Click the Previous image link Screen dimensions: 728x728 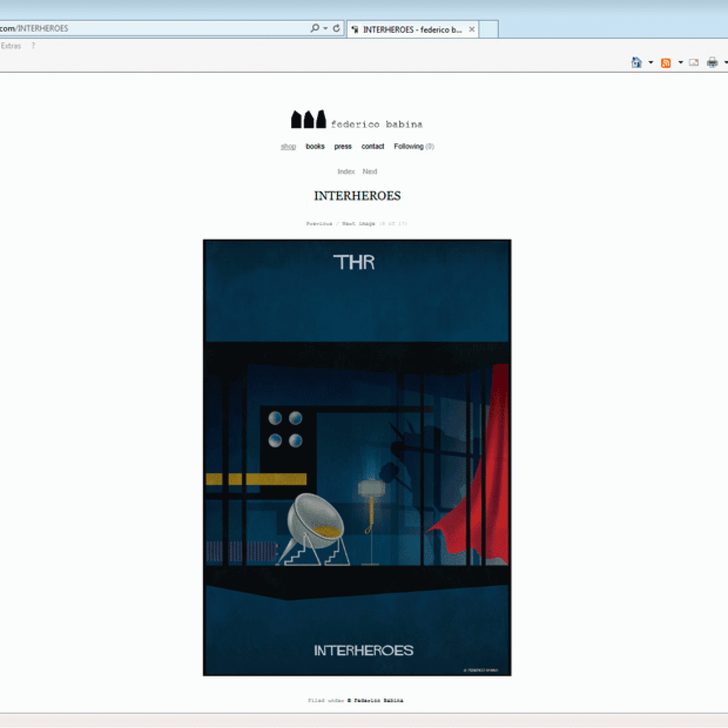tap(319, 224)
